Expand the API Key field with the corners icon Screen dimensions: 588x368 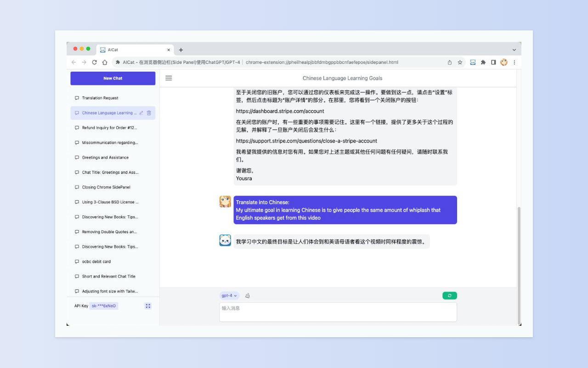pos(148,305)
